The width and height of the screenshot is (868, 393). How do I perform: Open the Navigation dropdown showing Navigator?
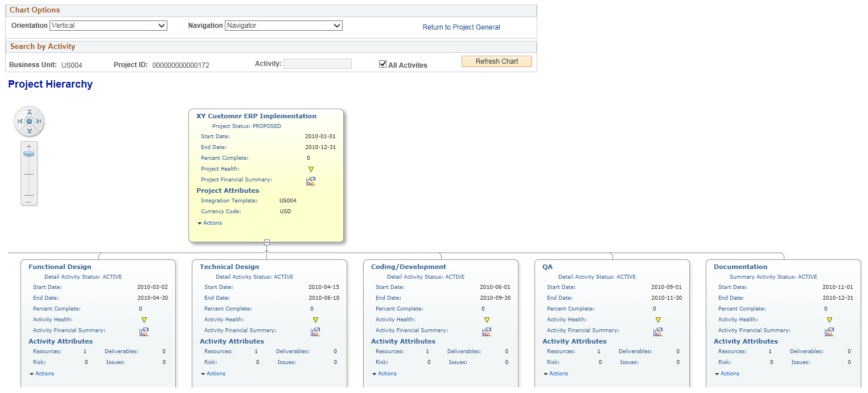[283, 25]
